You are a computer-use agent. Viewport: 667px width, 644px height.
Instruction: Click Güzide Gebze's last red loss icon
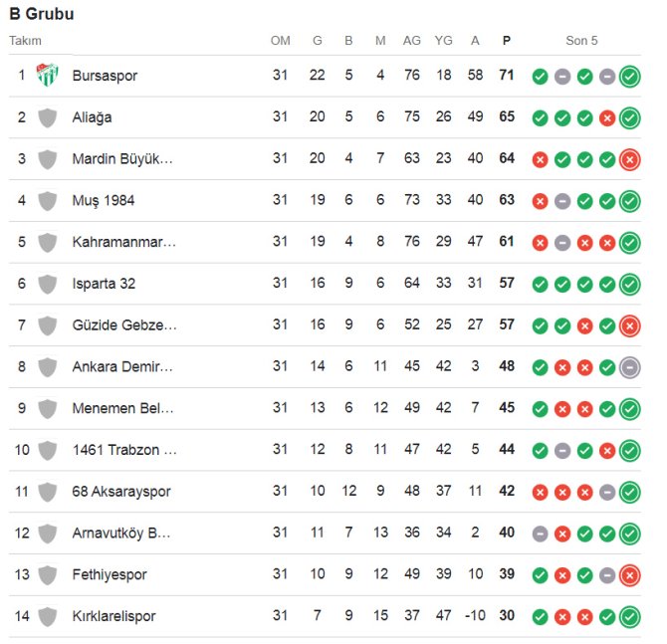pos(629,325)
